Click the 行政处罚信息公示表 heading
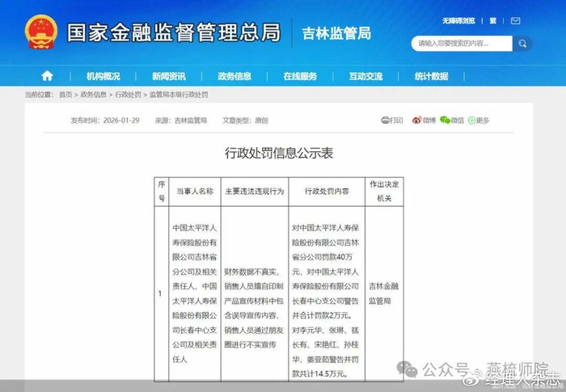566x392 pixels. point(279,153)
